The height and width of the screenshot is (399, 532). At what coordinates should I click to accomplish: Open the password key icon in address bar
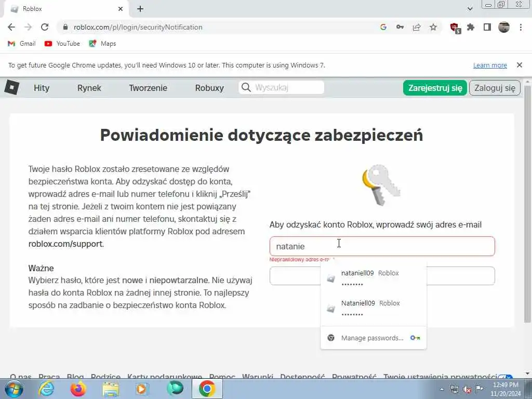pyautogui.click(x=400, y=27)
